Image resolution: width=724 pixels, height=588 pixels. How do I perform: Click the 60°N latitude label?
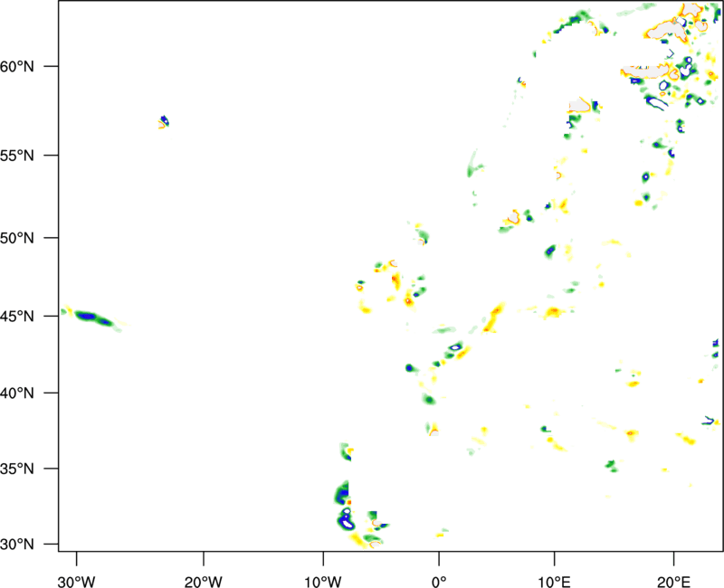[x=17, y=66]
